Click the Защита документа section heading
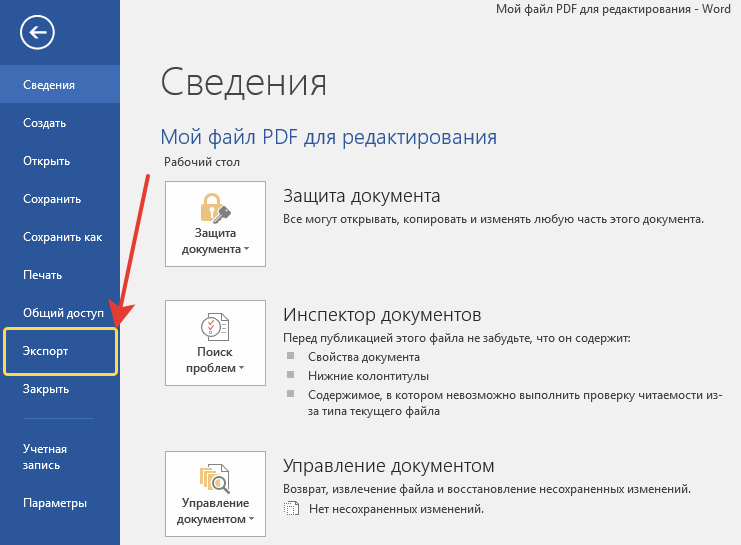The height and width of the screenshot is (545, 741). coord(362,196)
